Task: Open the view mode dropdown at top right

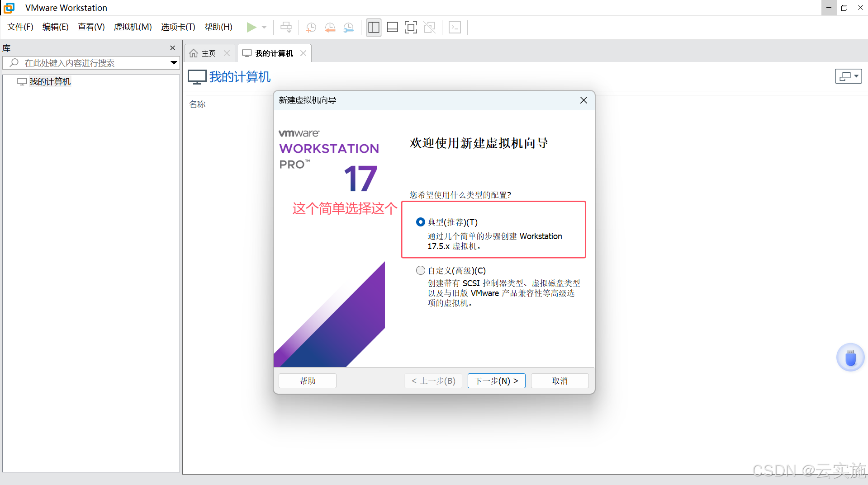Action: 848,76
